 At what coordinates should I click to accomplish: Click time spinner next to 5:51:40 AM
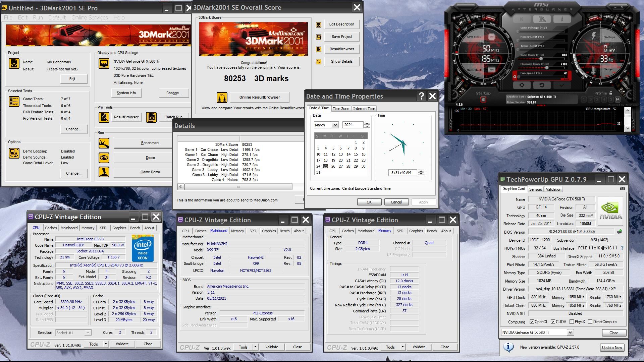[x=421, y=173]
